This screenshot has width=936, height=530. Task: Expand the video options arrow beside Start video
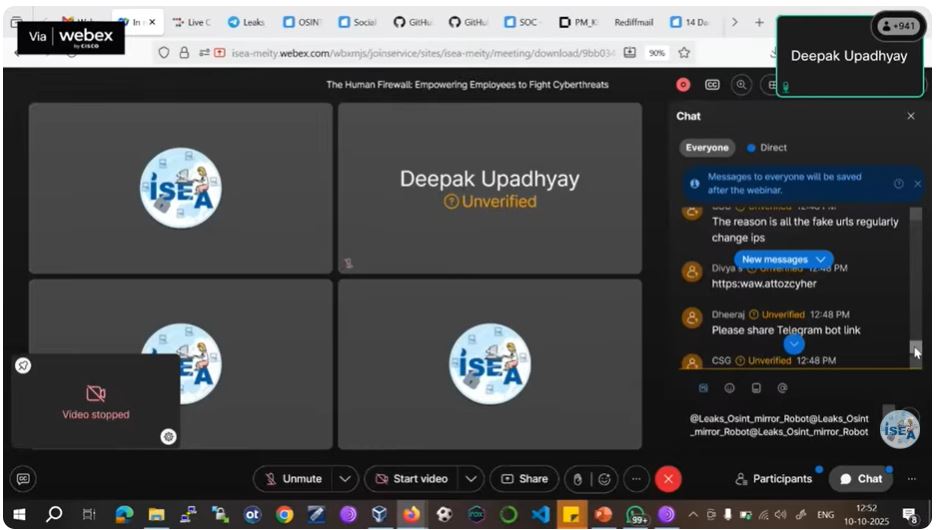click(471, 479)
